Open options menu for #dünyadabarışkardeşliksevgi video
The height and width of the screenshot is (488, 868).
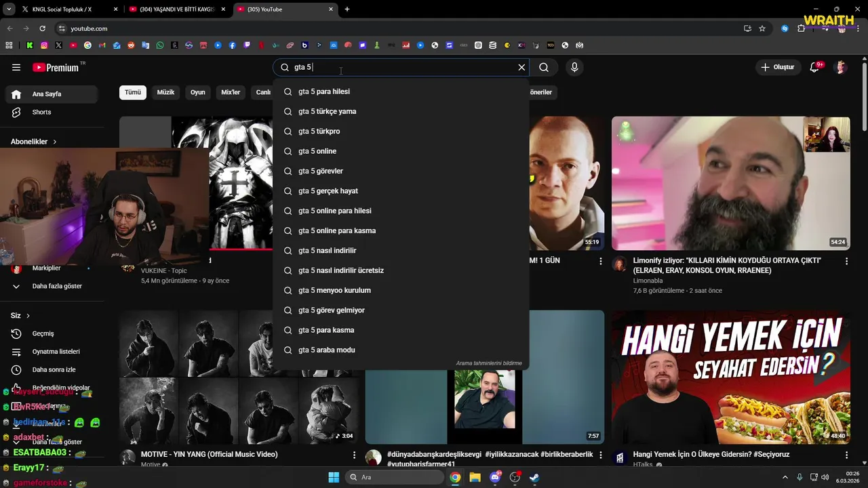click(x=600, y=455)
